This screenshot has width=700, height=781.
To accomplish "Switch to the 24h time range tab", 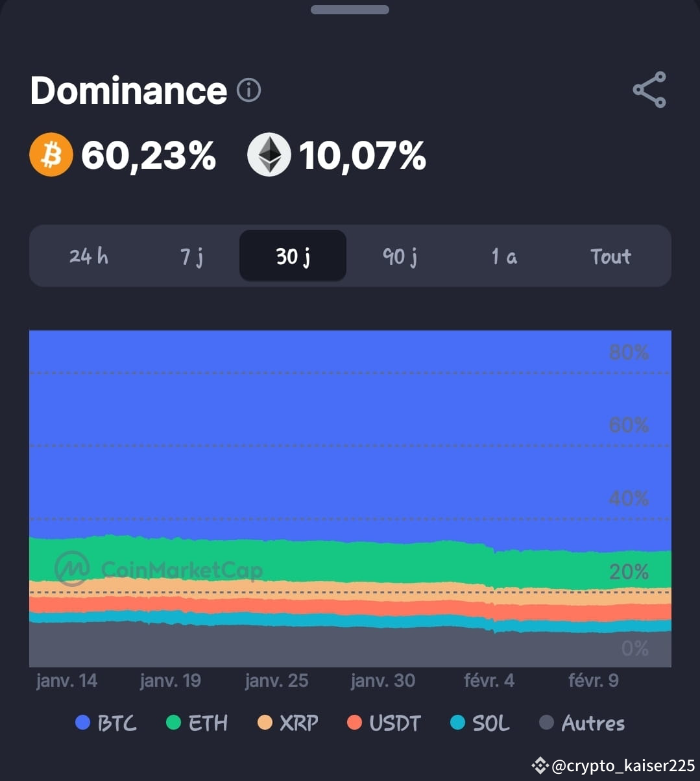I will coord(88,256).
